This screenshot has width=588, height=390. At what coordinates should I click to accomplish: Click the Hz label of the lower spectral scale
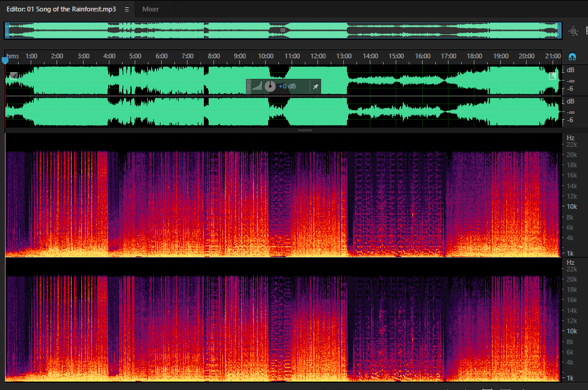coord(571,262)
